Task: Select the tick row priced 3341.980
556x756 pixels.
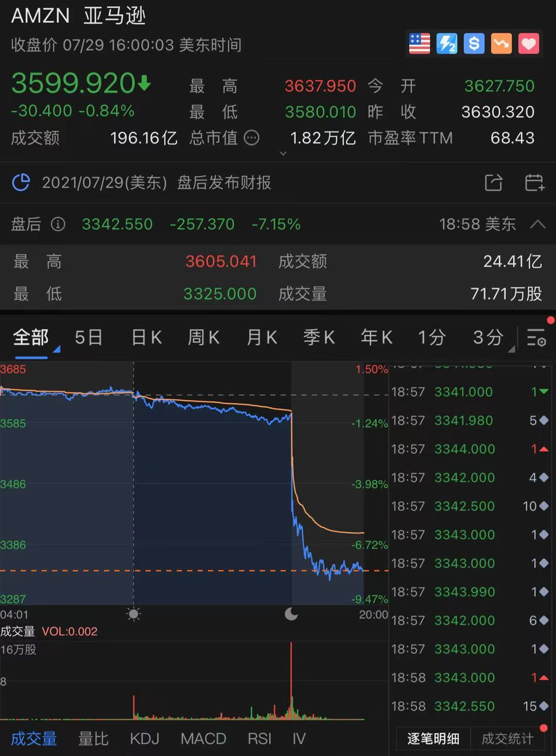Action: pos(470,420)
